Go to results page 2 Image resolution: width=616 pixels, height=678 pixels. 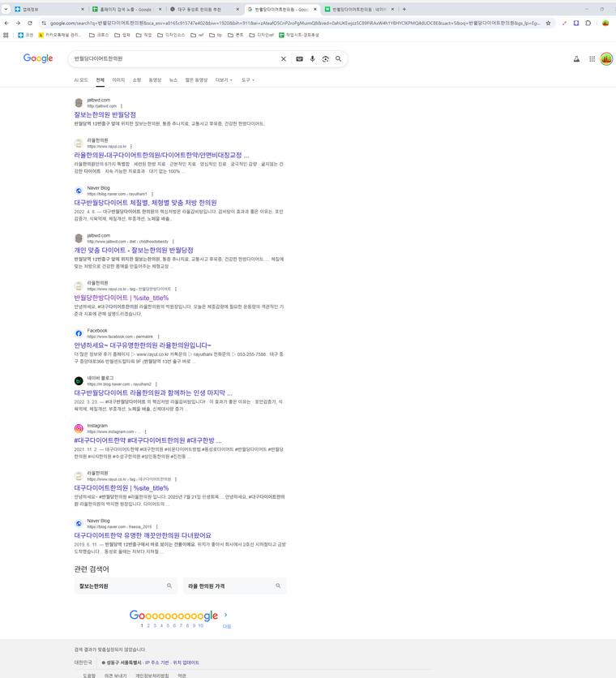coord(148,625)
